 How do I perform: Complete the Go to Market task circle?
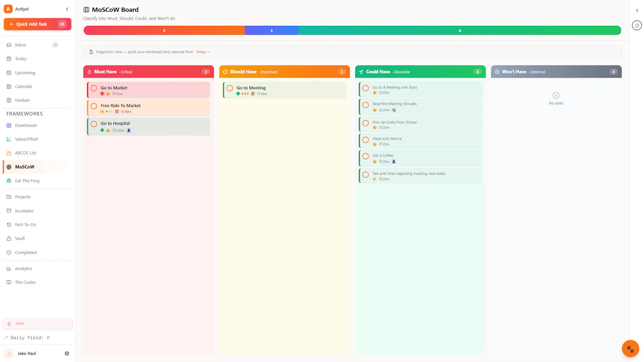coord(94,88)
